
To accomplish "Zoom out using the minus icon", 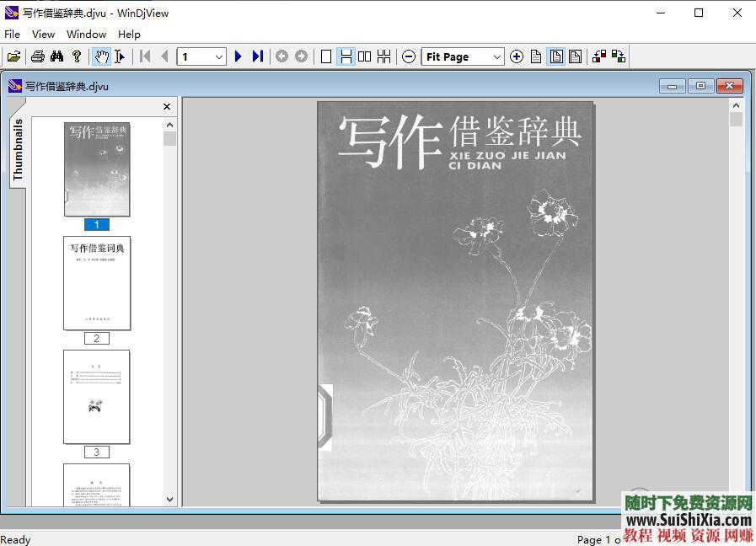I will pos(409,56).
